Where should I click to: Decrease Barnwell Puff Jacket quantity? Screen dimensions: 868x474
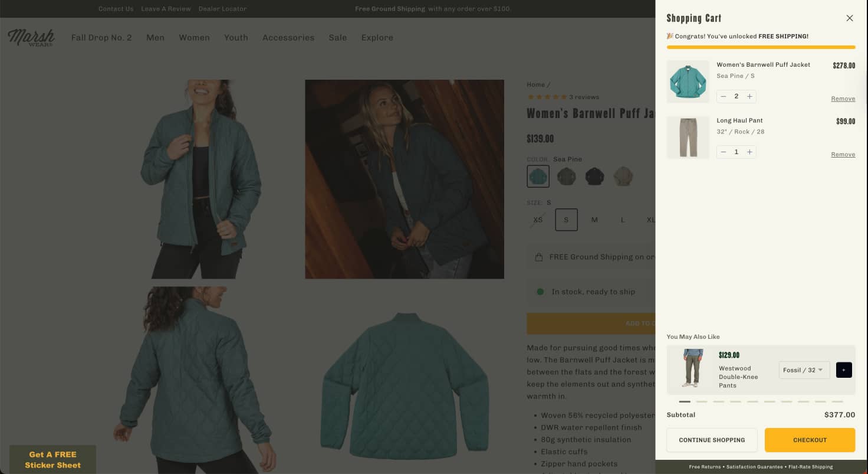coord(724,96)
